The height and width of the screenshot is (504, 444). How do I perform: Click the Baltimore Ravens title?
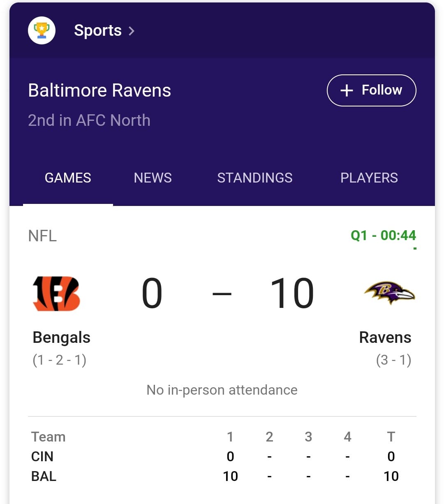point(99,90)
